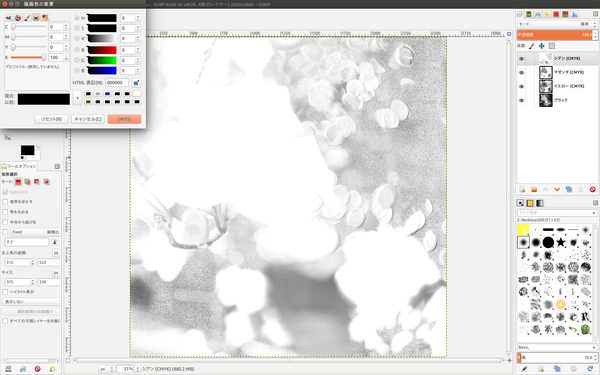Open the palette selector tab in color dialog
This screenshot has height=375, width=600.
coord(45,18)
